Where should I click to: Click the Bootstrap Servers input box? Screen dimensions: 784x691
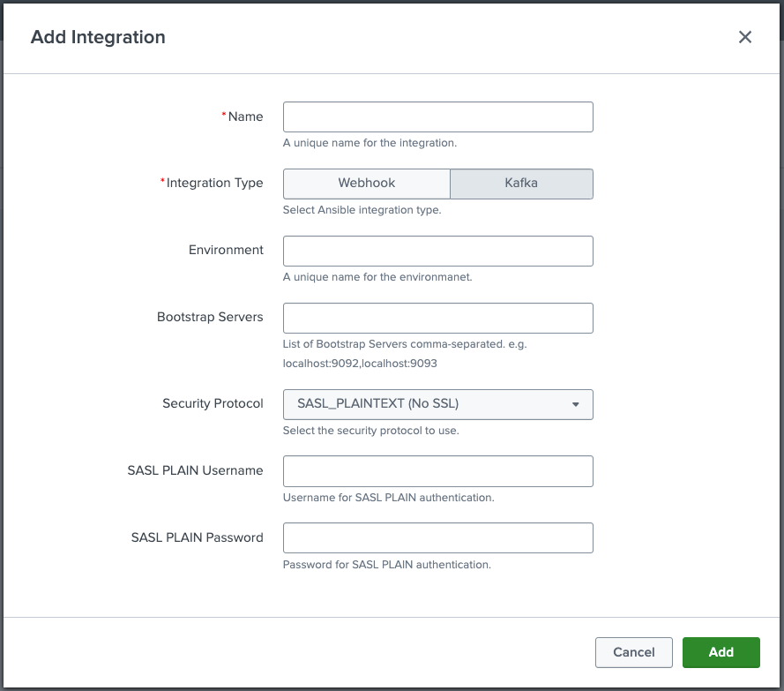(x=437, y=318)
